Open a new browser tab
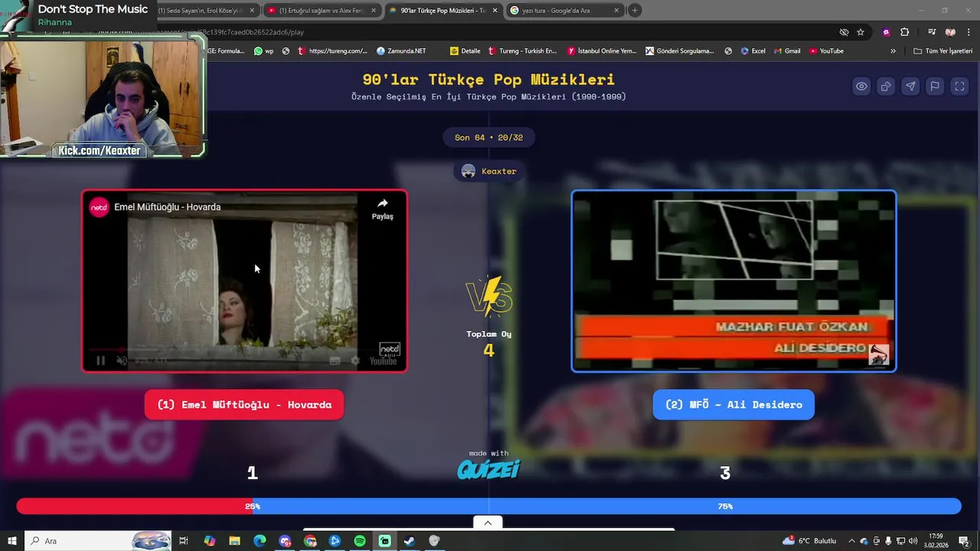The width and height of the screenshot is (980, 551). (x=635, y=11)
